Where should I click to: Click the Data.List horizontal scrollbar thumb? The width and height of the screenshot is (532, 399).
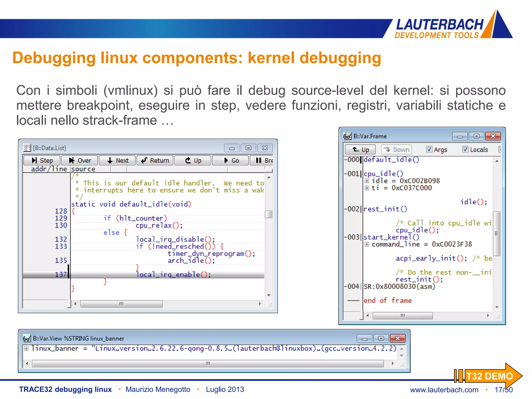tap(121, 304)
